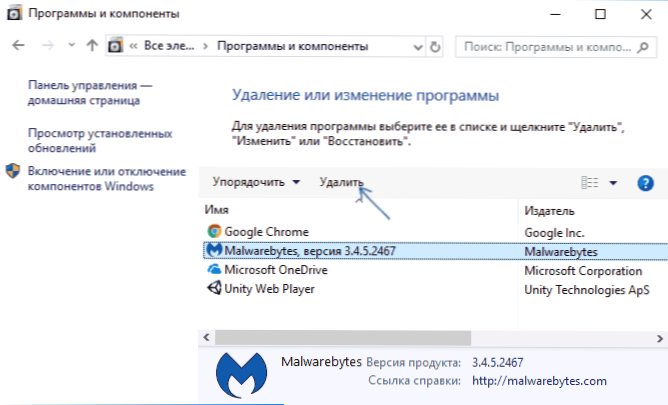668x405 pixels.
Task: Click the 'Удалить' toolbar button
Action: (x=341, y=182)
